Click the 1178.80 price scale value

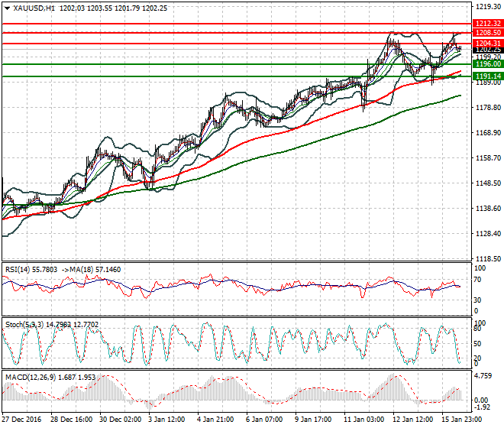488,108
